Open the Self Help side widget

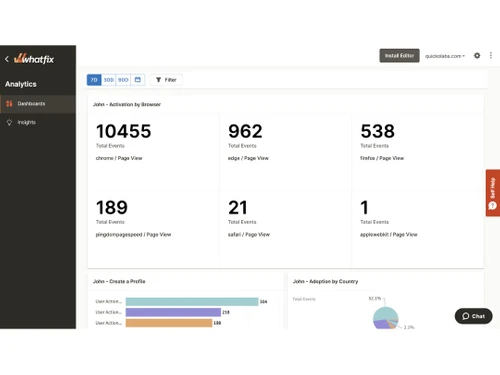[493, 193]
